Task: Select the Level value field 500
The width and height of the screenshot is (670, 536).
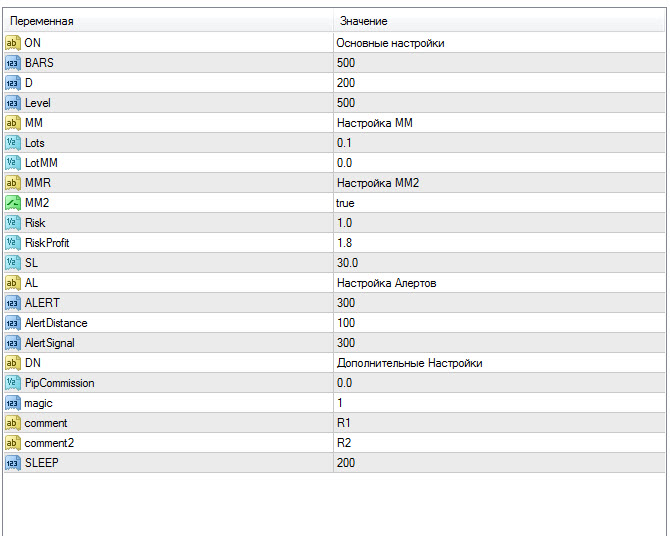Action: tap(346, 103)
